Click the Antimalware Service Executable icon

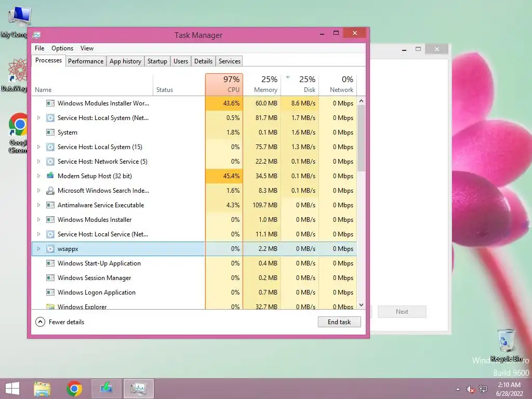tap(50, 205)
